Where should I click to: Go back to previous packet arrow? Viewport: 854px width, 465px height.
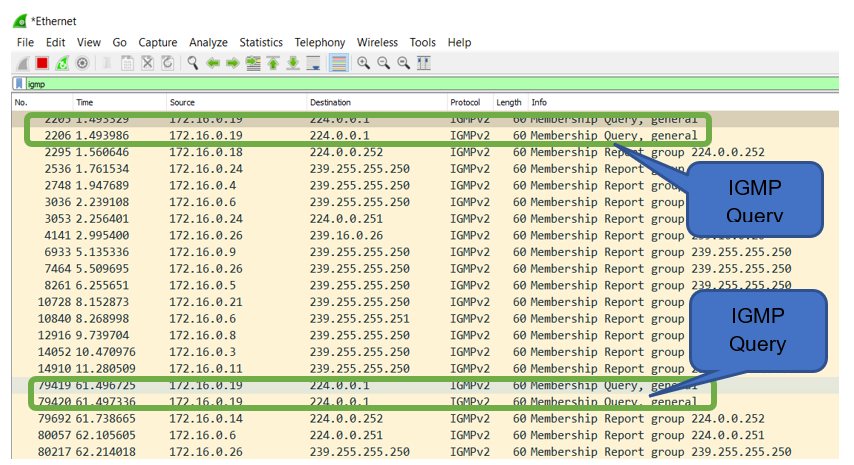coord(212,63)
